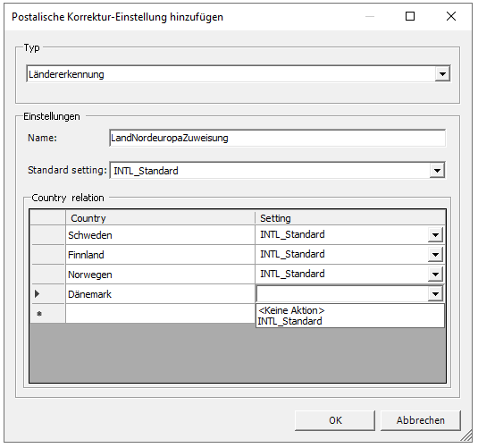Image resolution: width=478 pixels, height=448 pixels.
Task: Open the Norwegen setting dropdown arrow
Action: click(x=435, y=275)
